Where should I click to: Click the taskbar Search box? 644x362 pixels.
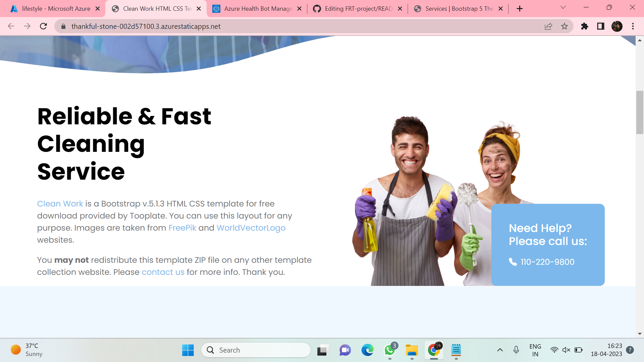256,350
